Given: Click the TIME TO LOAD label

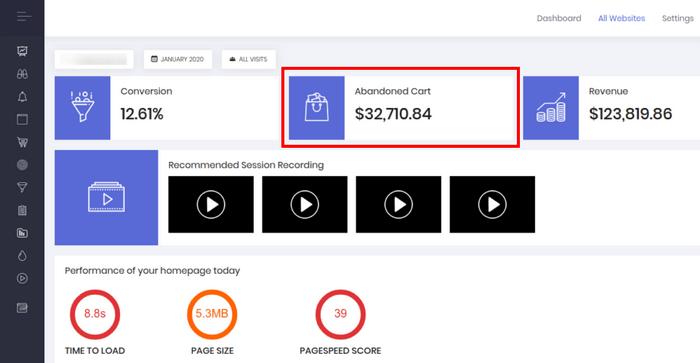Looking at the screenshot, I should 95,351.
